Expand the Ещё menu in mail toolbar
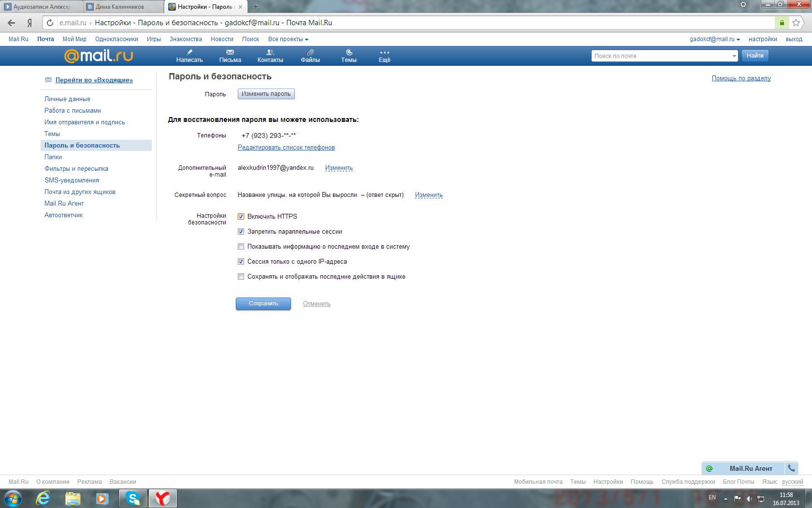 pyautogui.click(x=384, y=56)
